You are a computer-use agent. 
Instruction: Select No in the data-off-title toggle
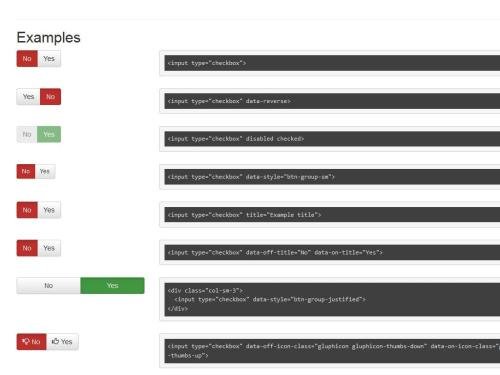(27, 248)
